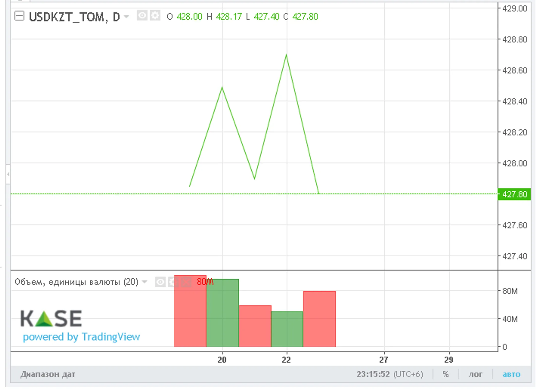Hide the USDKZT_TOM series with eye icon
The height and width of the screenshot is (392, 536).
tap(142, 16)
